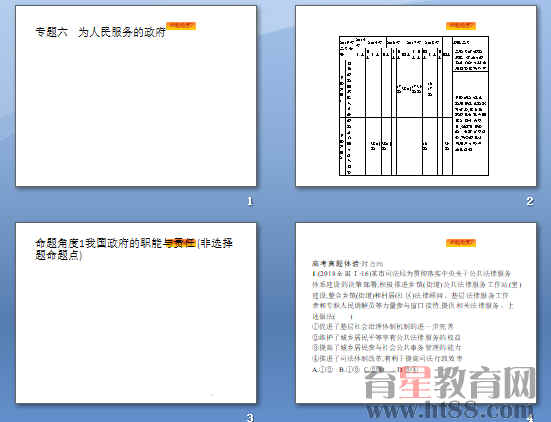This screenshot has width=551, height=422.
Task: Select slide 3 titled 命题角度1
Action: click(x=136, y=313)
